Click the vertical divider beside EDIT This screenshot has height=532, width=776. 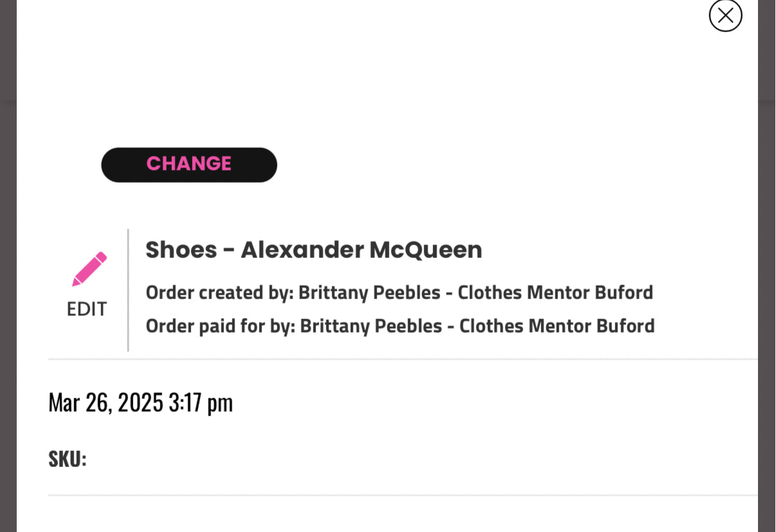(128, 289)
